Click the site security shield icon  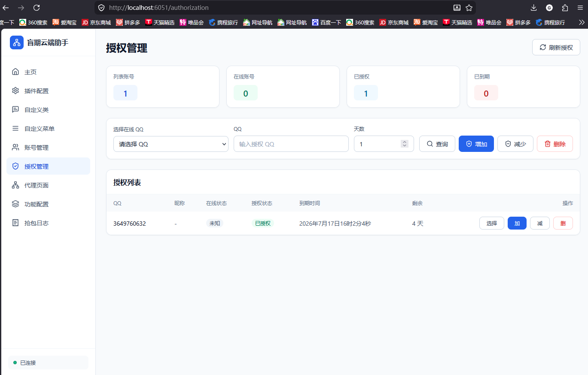pos(101,8)
